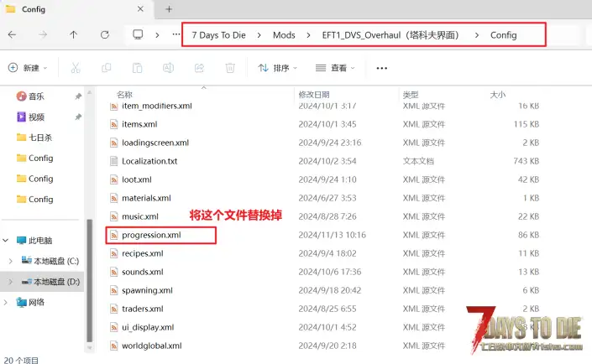
Task: Select progression.xml file
Action: (151, 235)
